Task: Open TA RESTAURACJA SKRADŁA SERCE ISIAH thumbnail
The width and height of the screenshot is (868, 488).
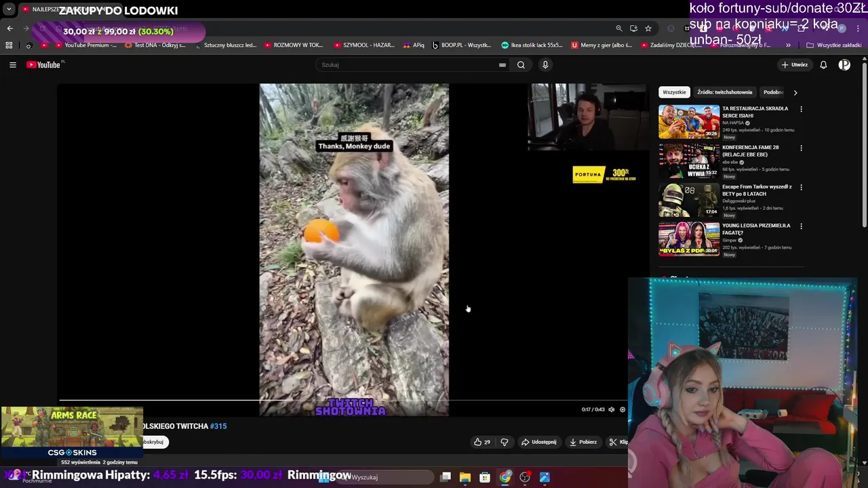Action: pos(689,122)
